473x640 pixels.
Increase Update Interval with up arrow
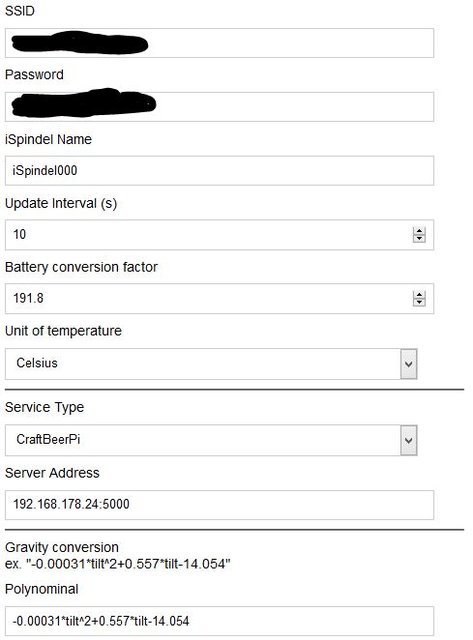point(419,231)
